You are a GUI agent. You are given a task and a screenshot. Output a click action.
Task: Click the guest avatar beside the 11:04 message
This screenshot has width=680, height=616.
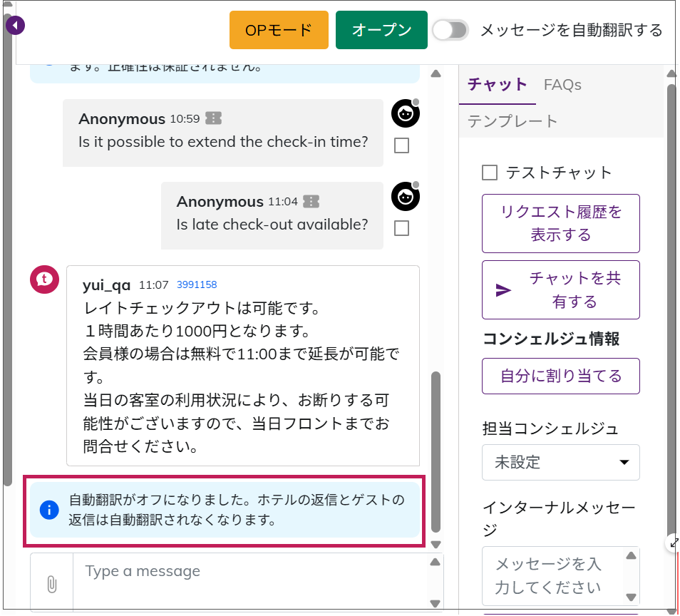point(405,196)
